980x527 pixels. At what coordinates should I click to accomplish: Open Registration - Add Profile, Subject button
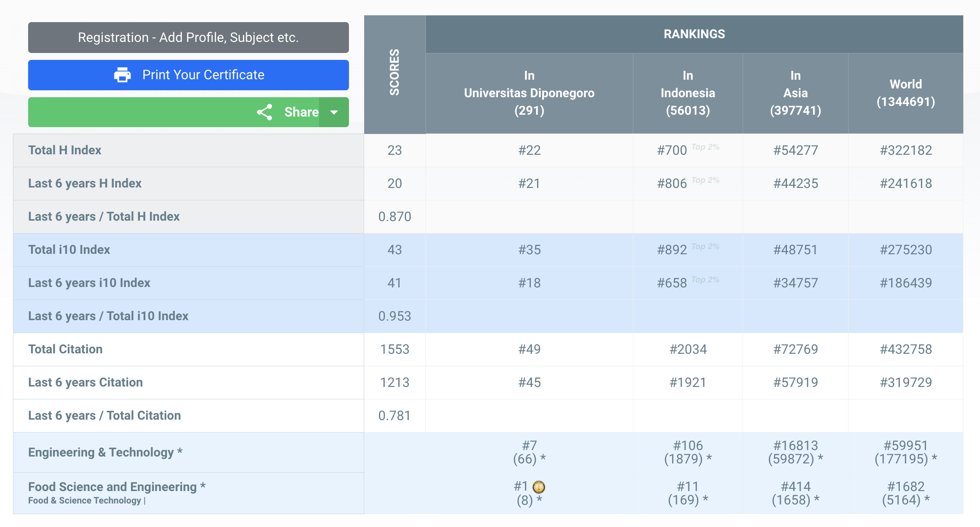coord(188,37)
